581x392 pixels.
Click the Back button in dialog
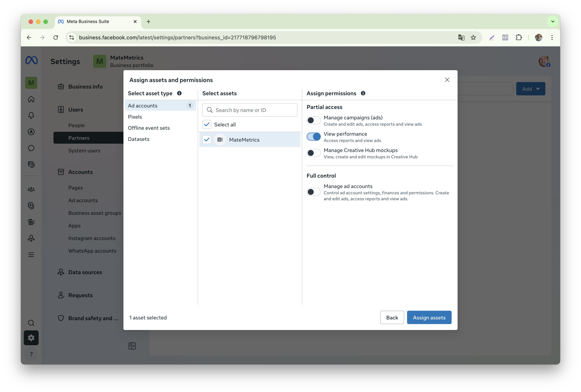(x=392, y=318)
